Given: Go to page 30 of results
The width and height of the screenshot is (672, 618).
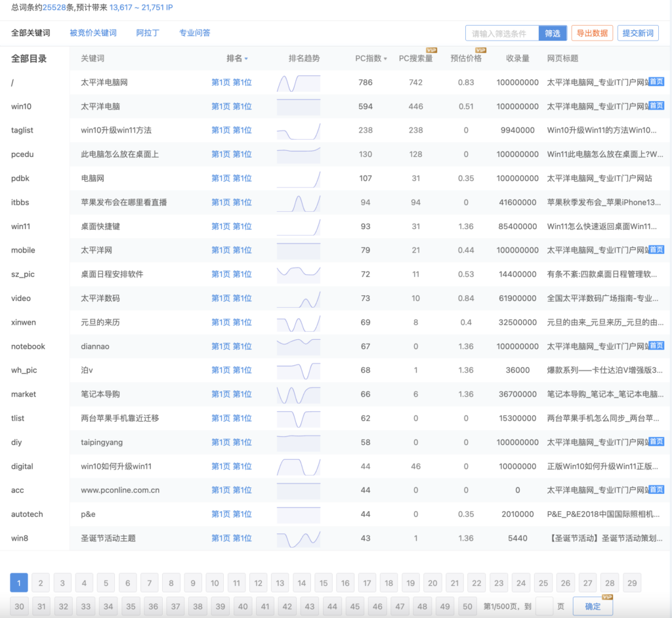Looking at the screenshot, I should 19,606.
